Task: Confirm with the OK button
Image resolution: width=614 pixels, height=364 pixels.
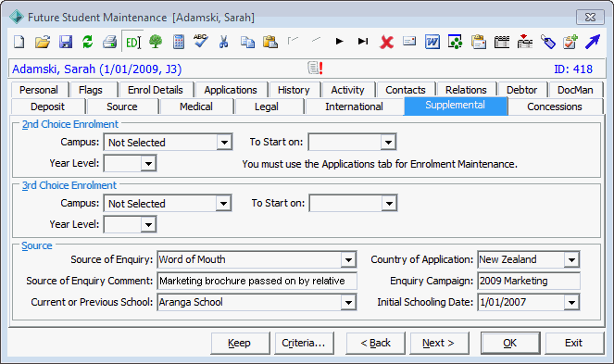Action: coord(510,343)
